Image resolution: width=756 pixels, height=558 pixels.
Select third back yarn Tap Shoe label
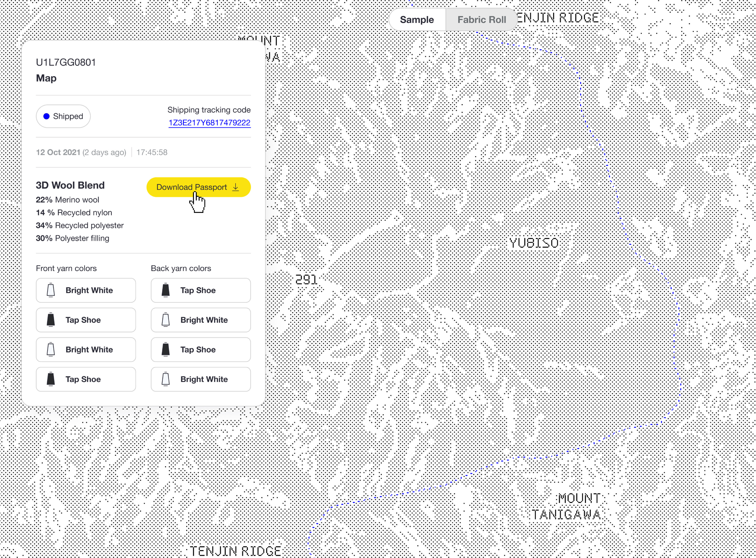(198, 349)
